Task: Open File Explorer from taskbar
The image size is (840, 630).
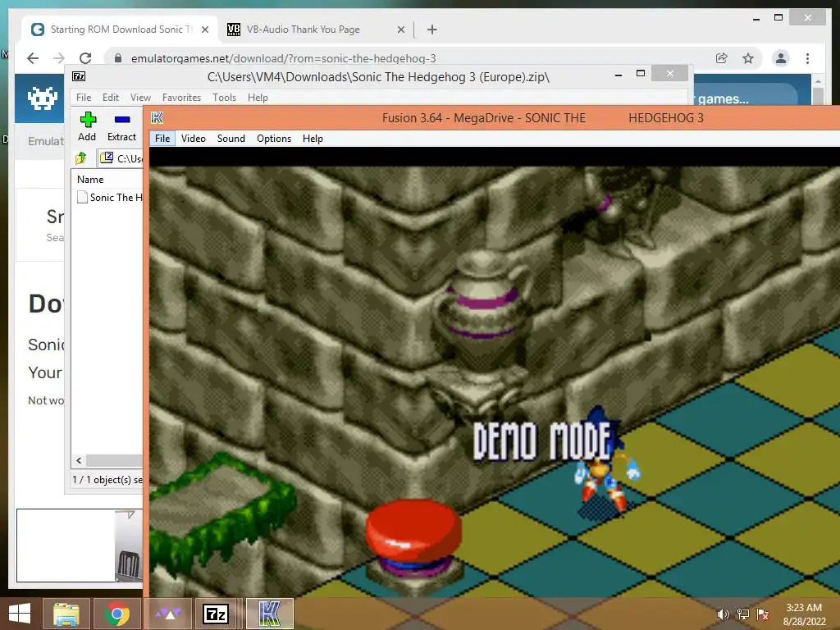Action: [x=66, y=614]
